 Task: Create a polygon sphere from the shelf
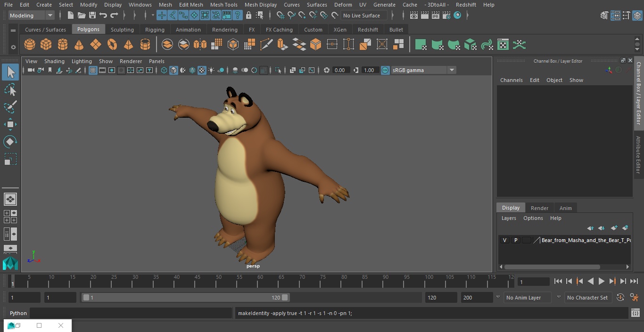(x=30, y=45)
